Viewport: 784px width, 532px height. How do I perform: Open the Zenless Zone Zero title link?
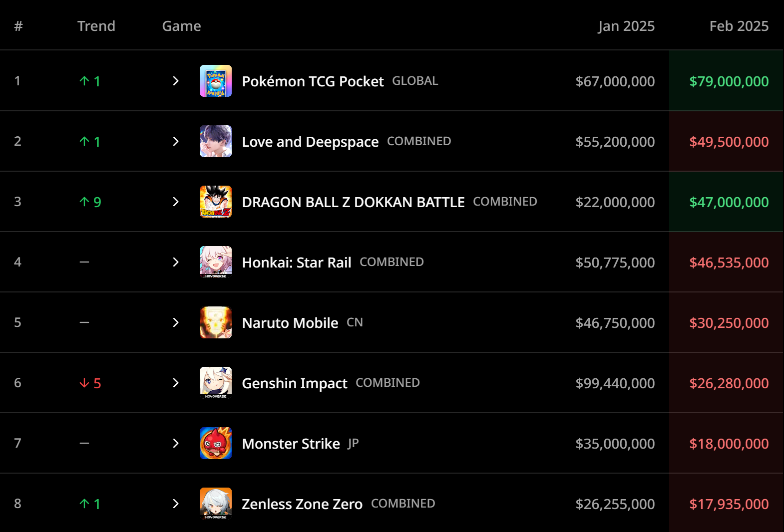point(302,504)
